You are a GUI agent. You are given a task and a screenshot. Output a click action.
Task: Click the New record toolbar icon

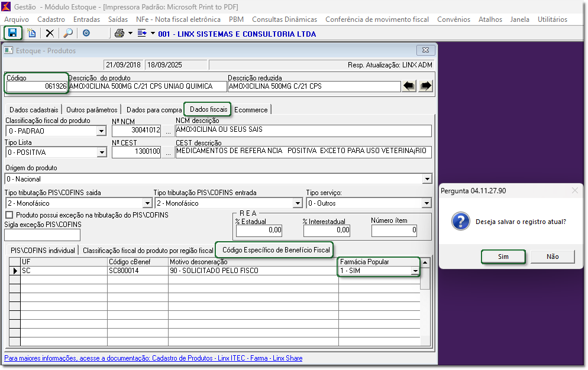(31, 33)
